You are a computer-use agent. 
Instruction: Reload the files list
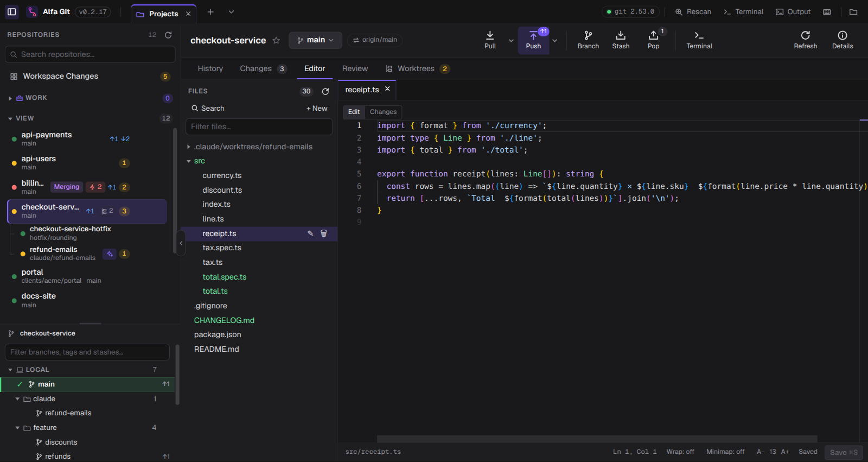(325, 91)
